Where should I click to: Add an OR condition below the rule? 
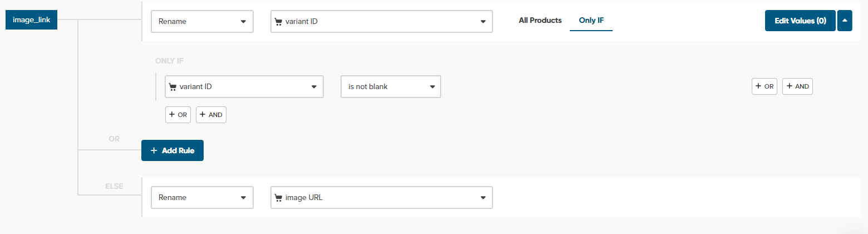pyautogui.click(x=178, y=114)
